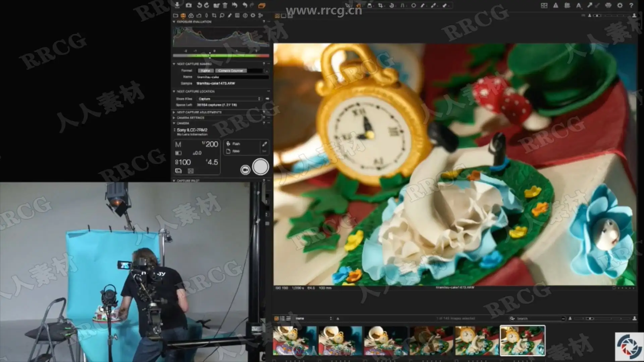Click the Print icon in the top toolbar

[608, 5]
